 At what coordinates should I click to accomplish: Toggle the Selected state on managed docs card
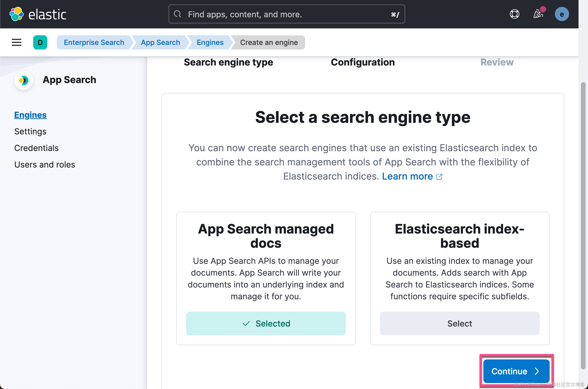[x=266, y=323]
